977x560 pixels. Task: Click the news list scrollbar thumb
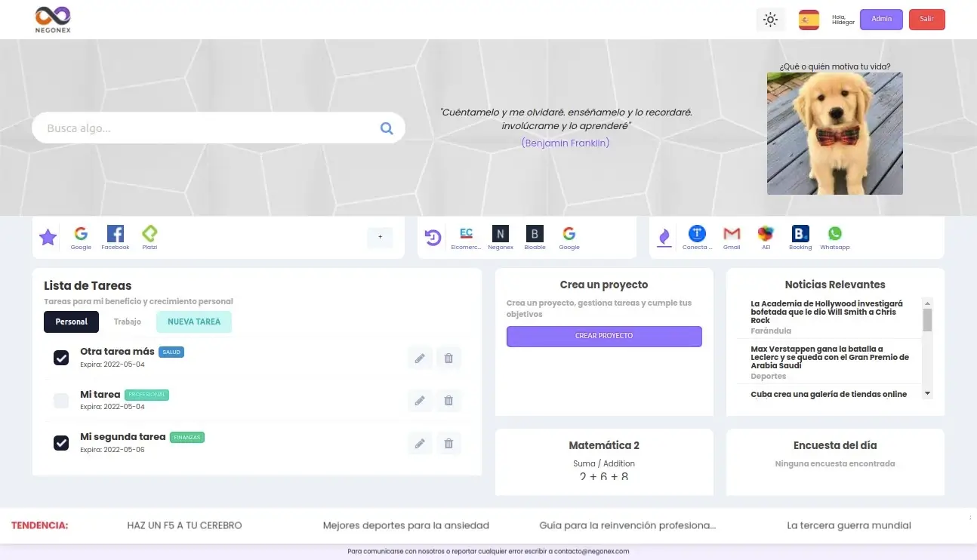pyautogui.click(x=928, y=320)
